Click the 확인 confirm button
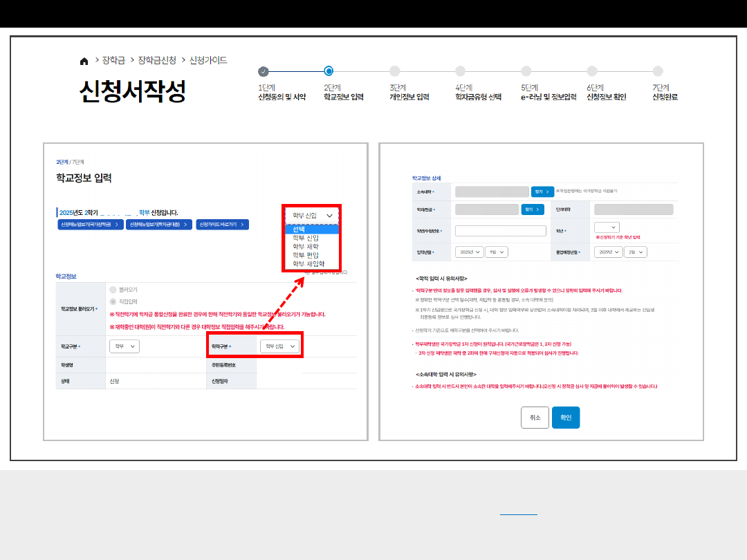The image size is (747, 560). tap(565, 418)
